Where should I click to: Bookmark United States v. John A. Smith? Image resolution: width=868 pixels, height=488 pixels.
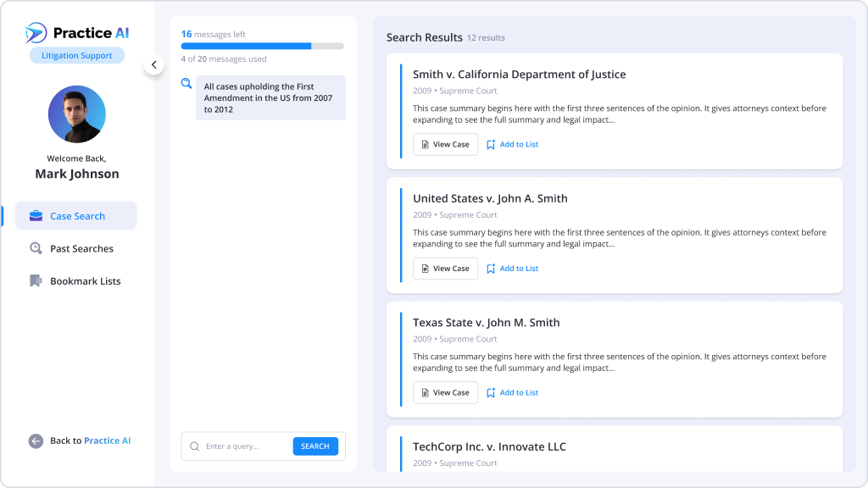tap(512, 268)
